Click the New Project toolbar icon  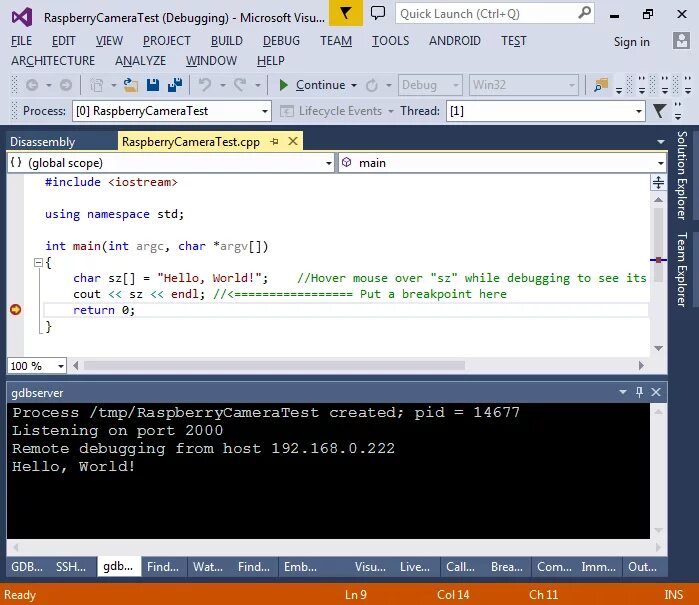pos(97,85)
